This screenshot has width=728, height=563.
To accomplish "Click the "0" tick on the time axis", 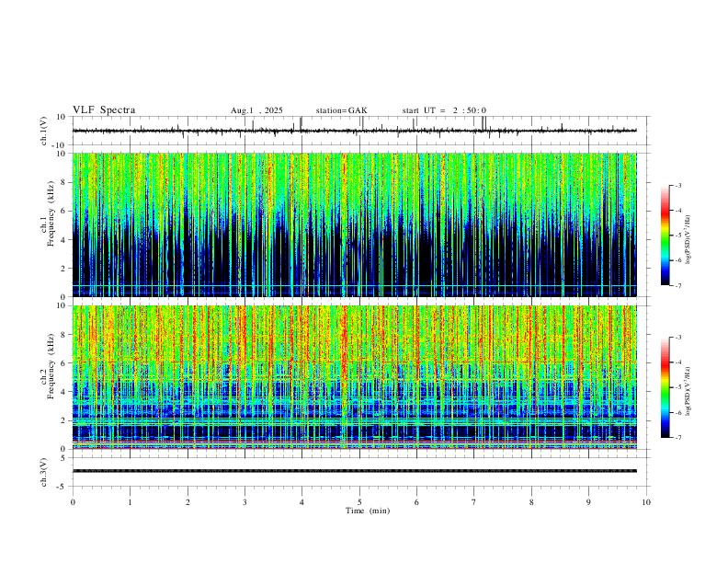I will pyautogui.click(x=73, y=502).
